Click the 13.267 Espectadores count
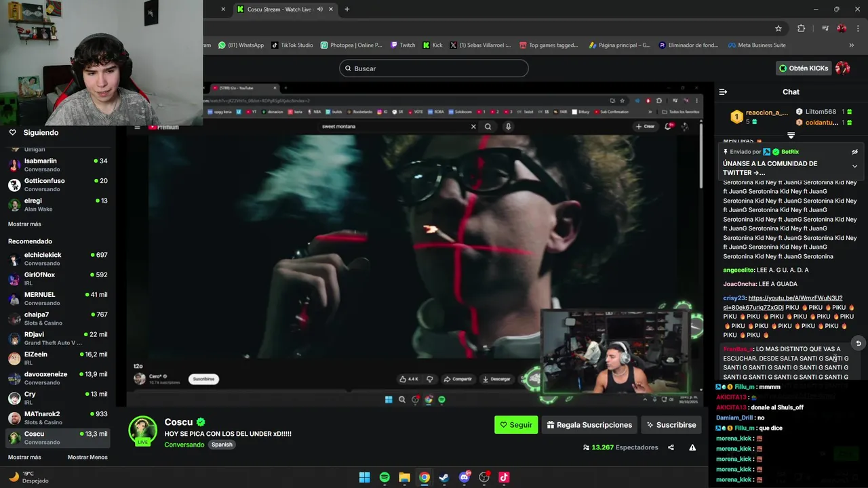Image resolution: width=868 pixels, height=488 pixels. [x=620, y=447]
